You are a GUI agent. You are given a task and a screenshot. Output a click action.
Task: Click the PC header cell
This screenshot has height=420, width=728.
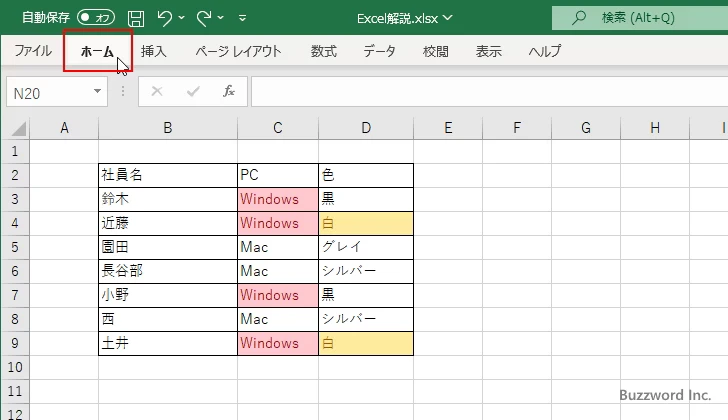[x=278, y=175]
